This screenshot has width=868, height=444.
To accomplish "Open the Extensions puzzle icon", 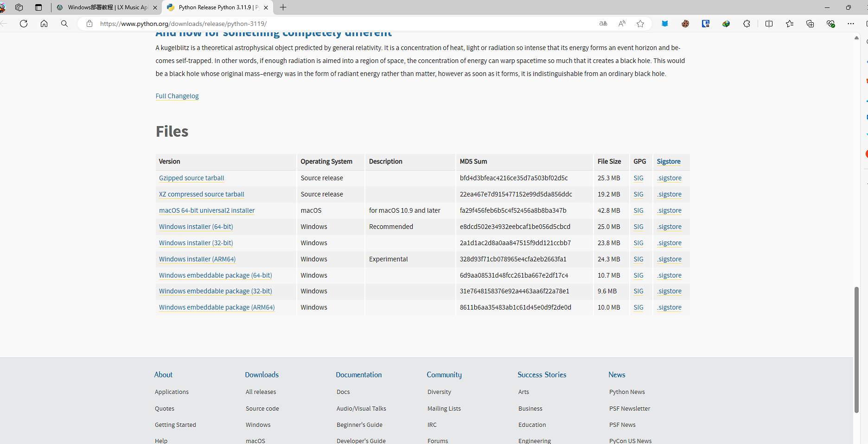I will click(x=747, y=24).
